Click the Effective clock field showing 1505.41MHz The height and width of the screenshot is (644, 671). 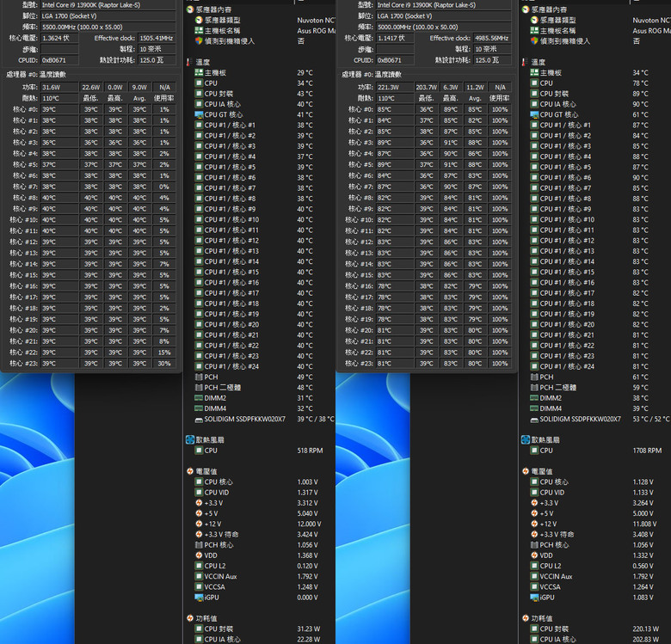point(157,38)
